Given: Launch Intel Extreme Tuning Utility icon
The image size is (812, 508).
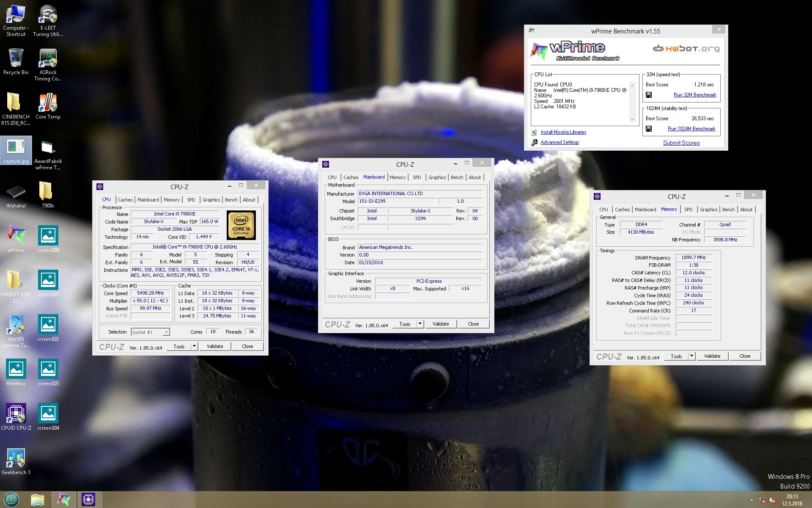Looking at the screenshot, I should (x=16, y=331).
